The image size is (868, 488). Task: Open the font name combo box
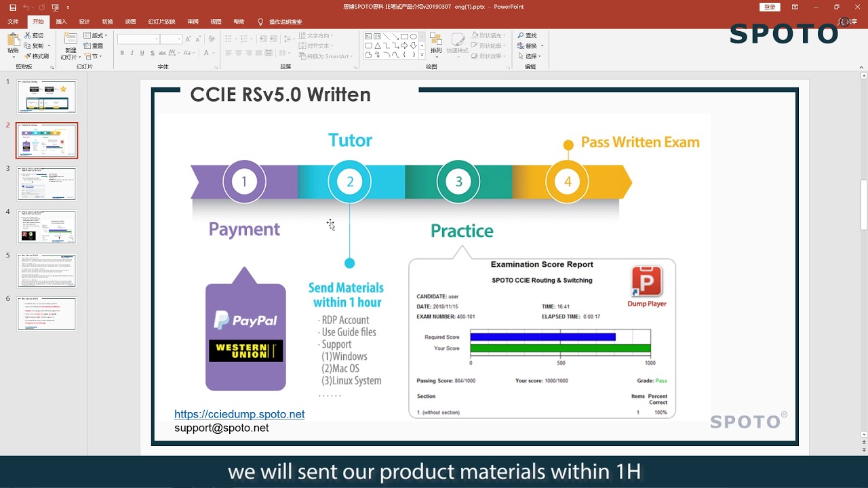[138, 39]
